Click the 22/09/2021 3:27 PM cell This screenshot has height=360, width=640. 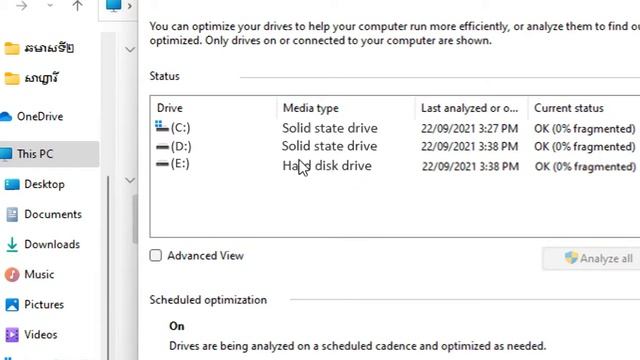(469, 129)
